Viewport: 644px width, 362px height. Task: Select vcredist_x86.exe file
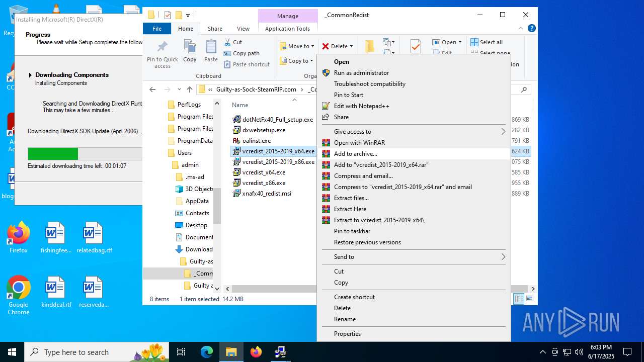pos(259,183)
